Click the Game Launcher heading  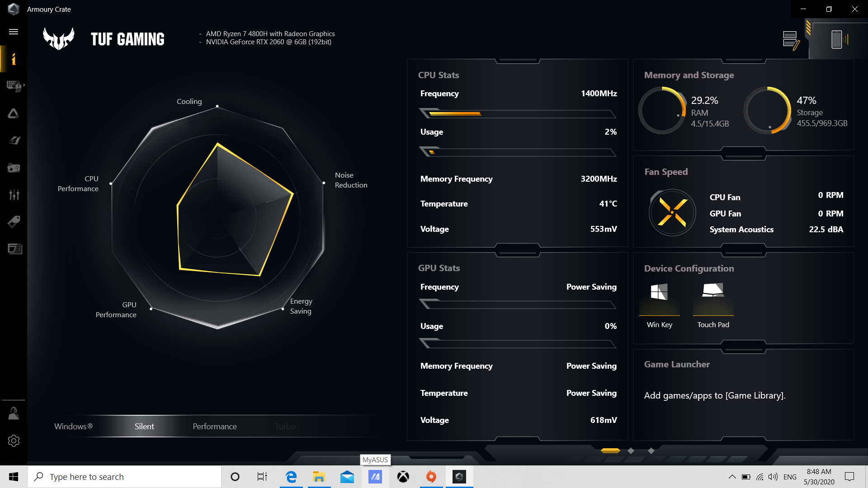pyautogui.click(x=677, y=364)
